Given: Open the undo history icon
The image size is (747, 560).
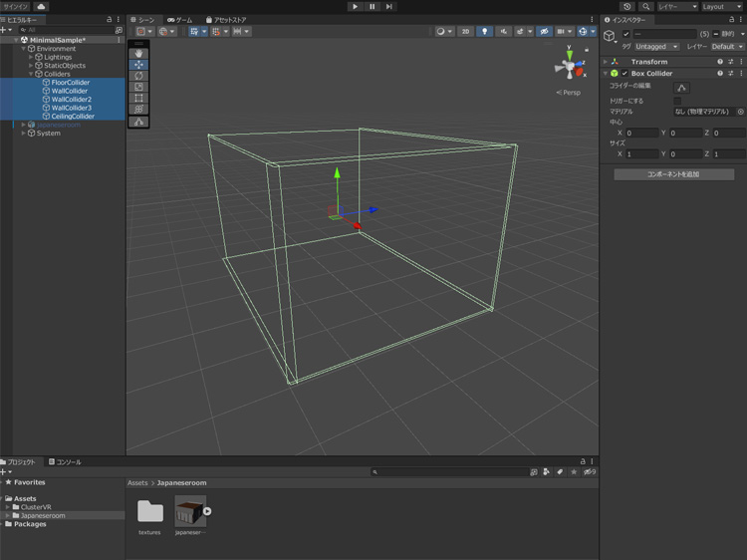Looking at the screenshot, I should point(627,6).
